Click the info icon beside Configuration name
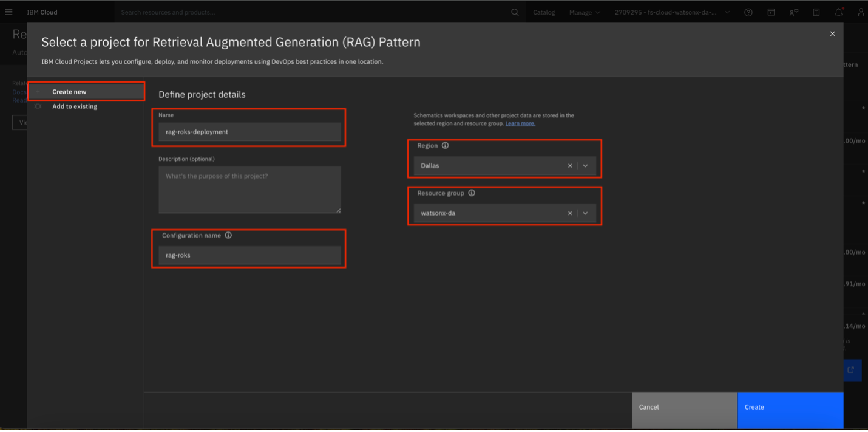 pyautogui.click(x=228, y=235)
